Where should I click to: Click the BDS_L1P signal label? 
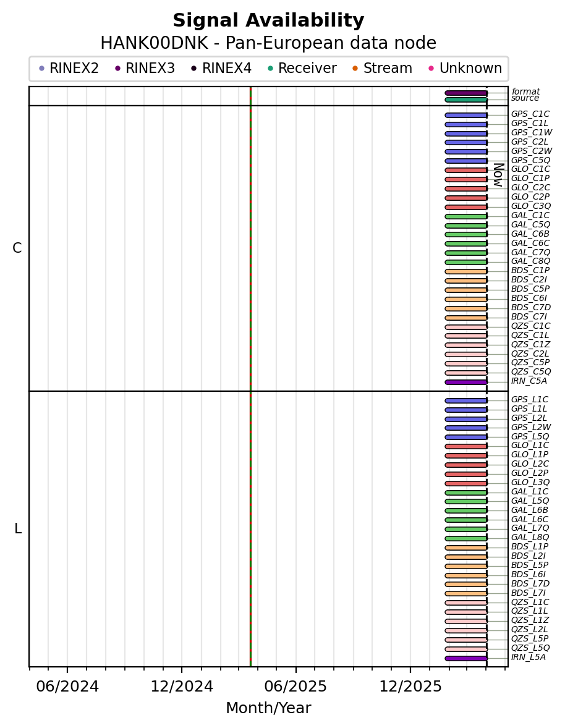click(x=529, y=546)
